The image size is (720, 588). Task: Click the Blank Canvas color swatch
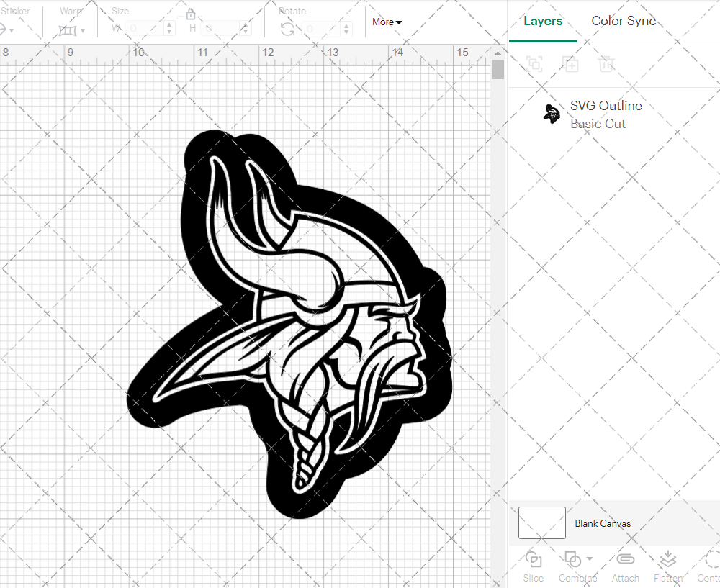pos(541,523)
